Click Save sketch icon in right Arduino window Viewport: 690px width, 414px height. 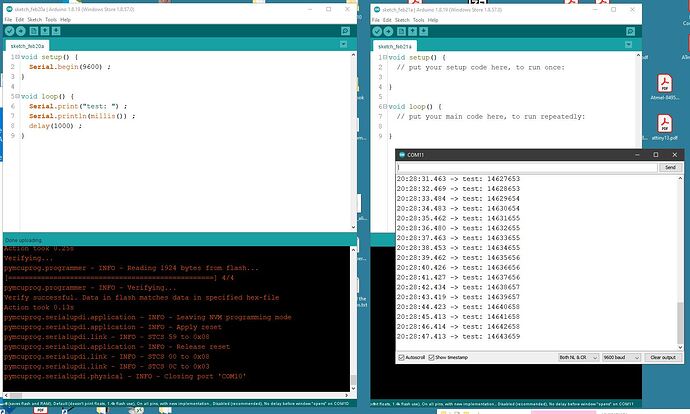423,31
